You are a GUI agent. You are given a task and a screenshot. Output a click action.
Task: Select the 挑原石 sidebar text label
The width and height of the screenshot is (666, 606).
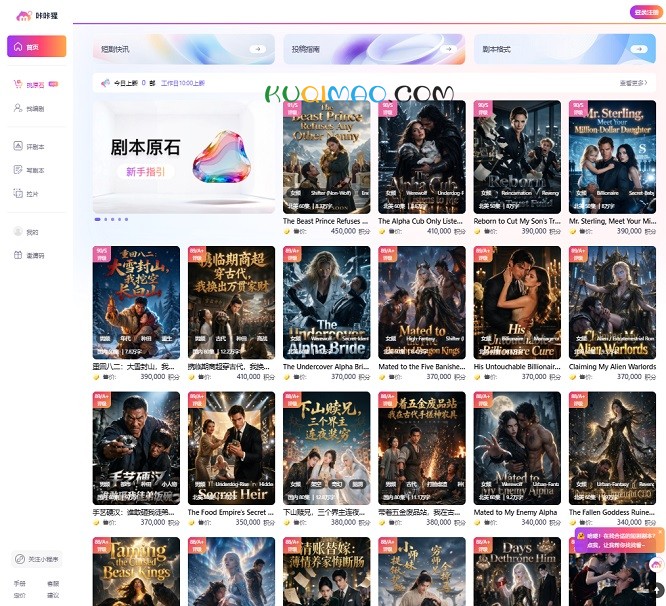(35, 85)
